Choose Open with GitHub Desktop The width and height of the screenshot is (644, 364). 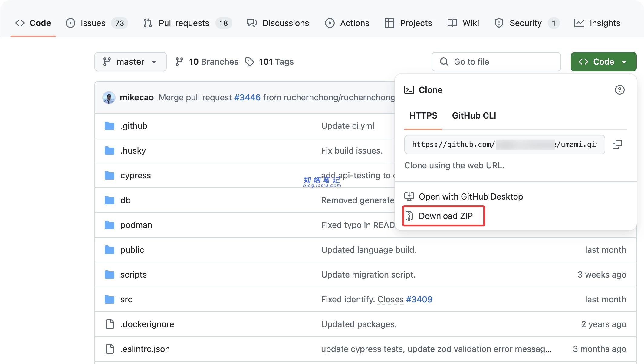(x=464, y=197)
